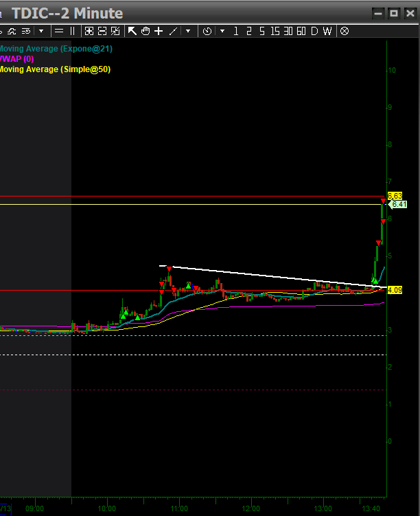Click the chart study squiggle icon
Viewport: 420px width, 516px height.
[12, 32]
